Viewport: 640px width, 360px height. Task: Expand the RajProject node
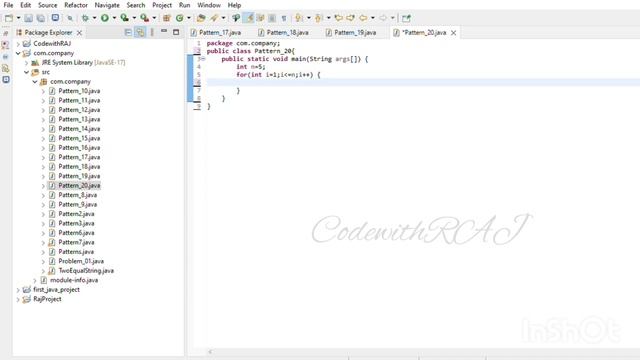tap(18, 299)
